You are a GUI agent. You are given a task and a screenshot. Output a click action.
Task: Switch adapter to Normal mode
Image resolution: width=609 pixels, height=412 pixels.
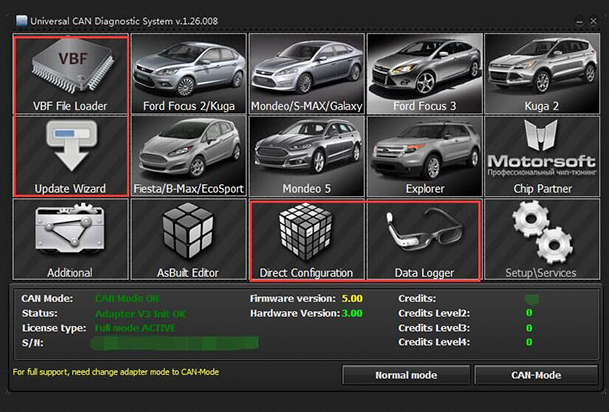[406, 375]
